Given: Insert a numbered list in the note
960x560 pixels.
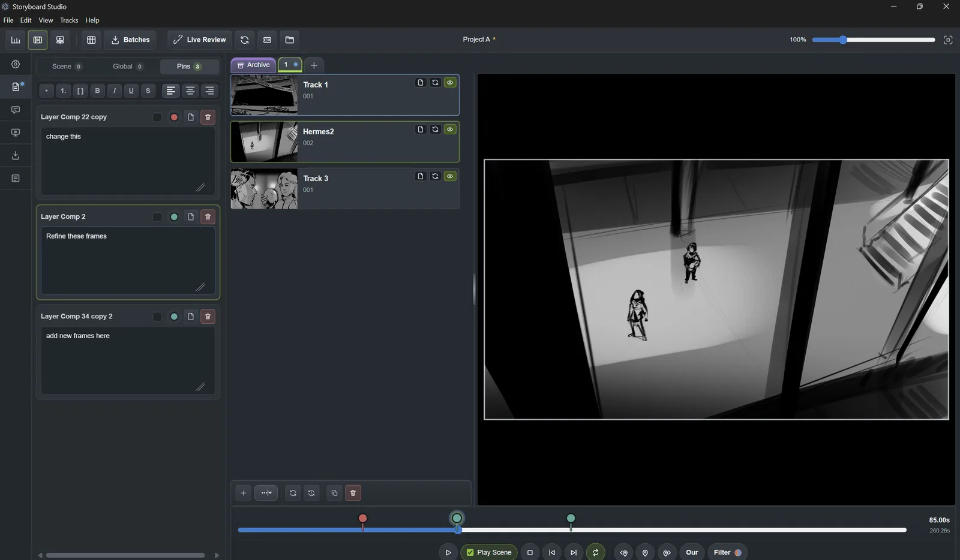Looking at the screenshot, I should point(63,91).
